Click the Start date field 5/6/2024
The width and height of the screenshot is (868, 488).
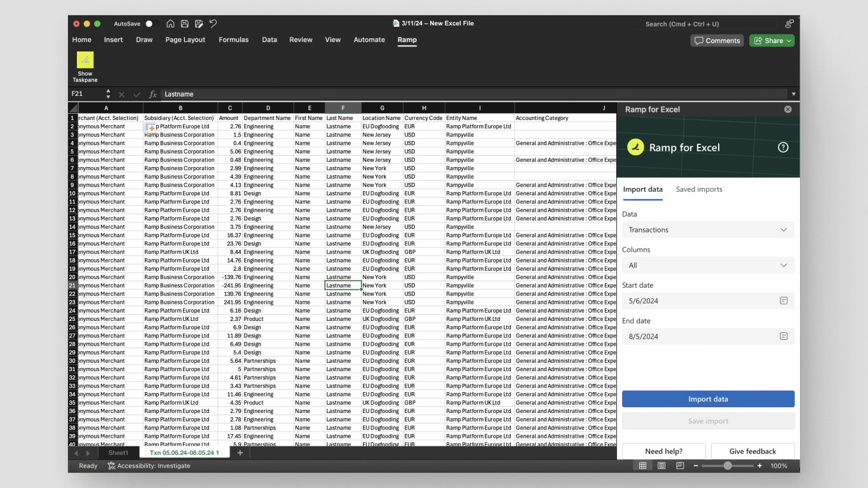tap(708, 301)
